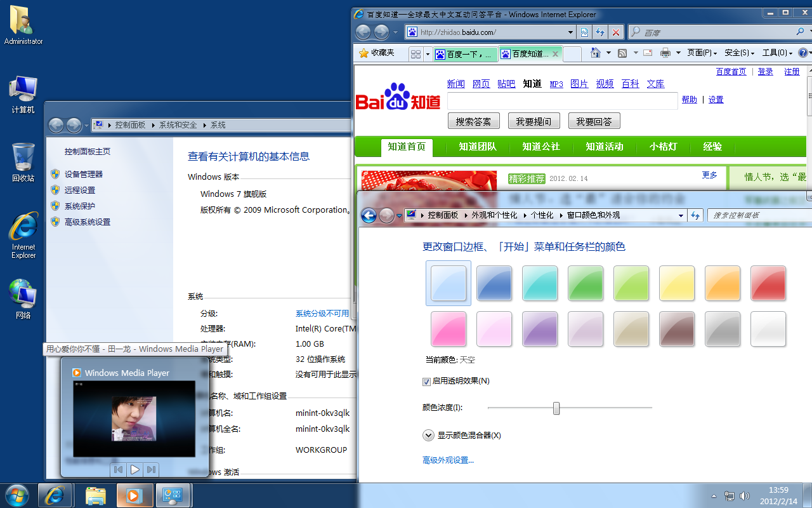Switch to the 百度一下 browser tab

(x=466, y=55)
